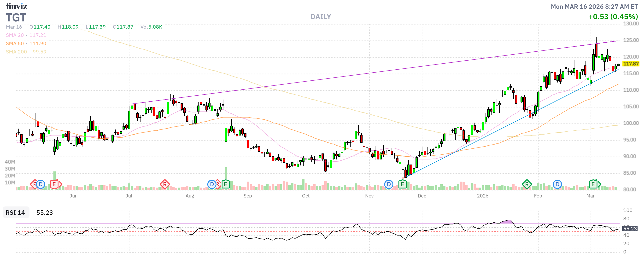
Task: Click the RSI 14 indicator label
Action: [x=15, y=212]
